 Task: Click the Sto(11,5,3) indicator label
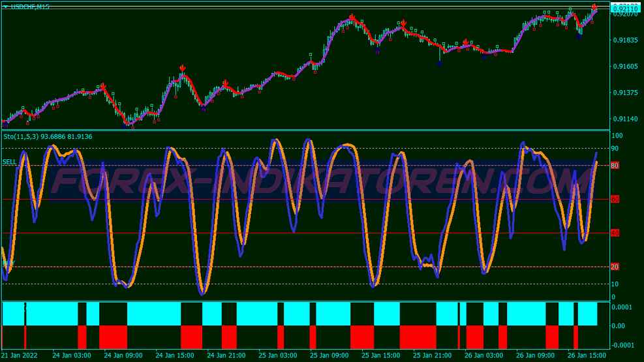[47, 136]
